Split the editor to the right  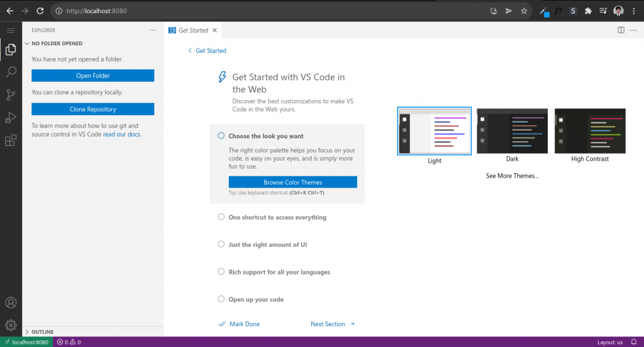[x=621, y=30]
